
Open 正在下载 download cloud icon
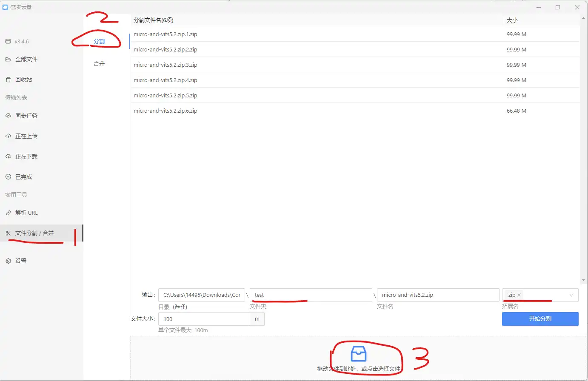click(8, 156)
